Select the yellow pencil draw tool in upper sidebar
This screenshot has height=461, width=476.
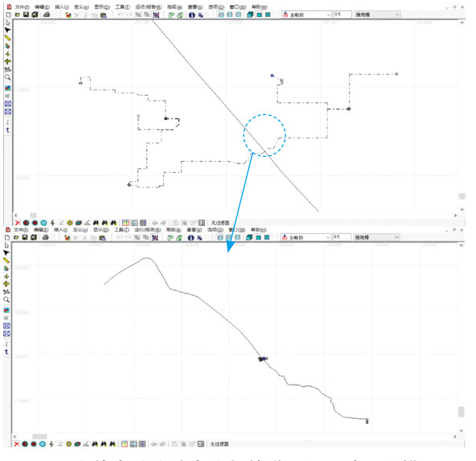pos(7,38)
